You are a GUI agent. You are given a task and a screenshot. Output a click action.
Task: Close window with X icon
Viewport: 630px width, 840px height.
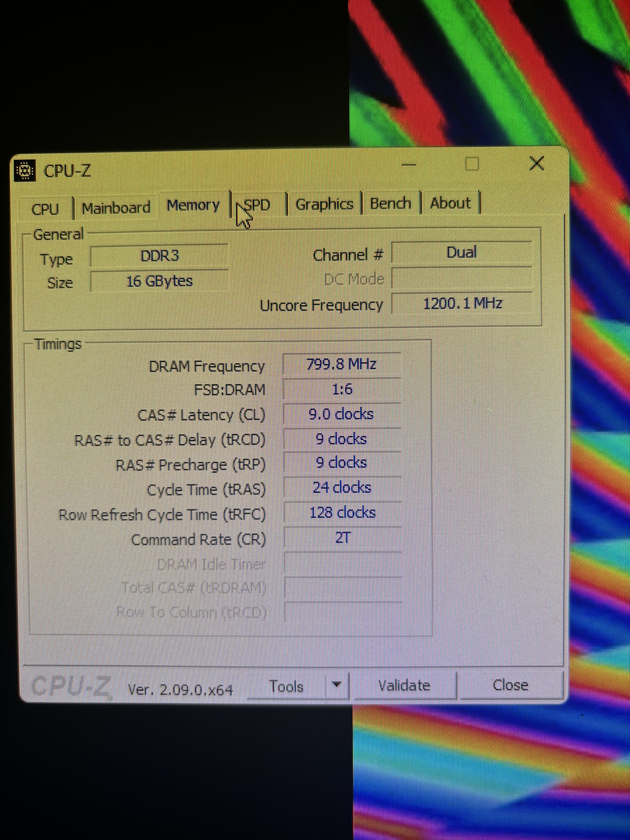coord(537,163)
